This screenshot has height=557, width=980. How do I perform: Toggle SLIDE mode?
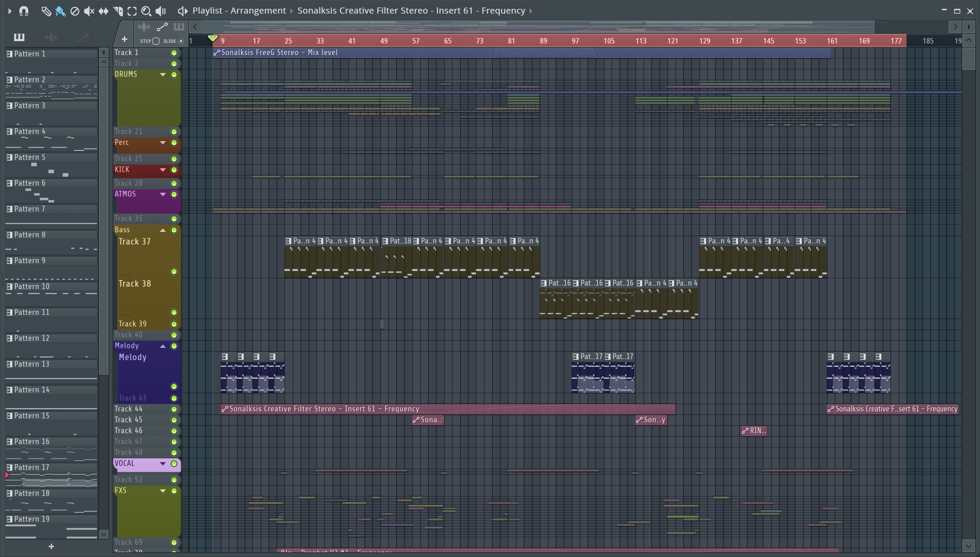(181, 41)
